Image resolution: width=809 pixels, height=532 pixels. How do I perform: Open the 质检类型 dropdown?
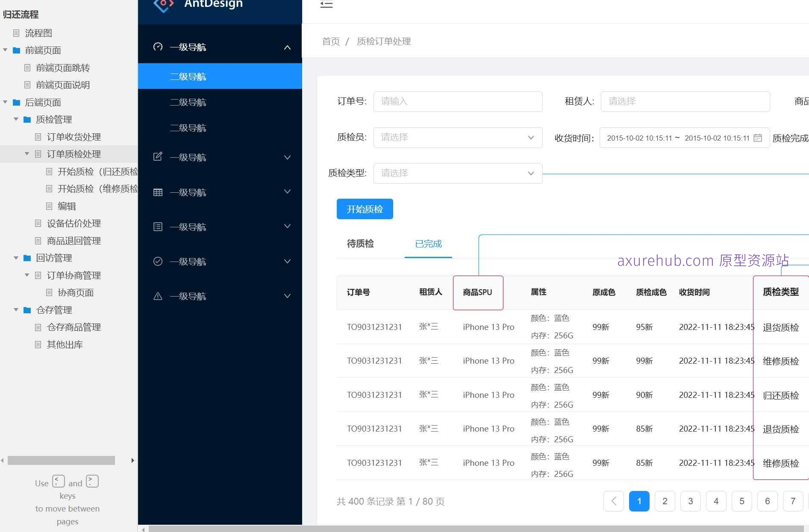point(457,173)
